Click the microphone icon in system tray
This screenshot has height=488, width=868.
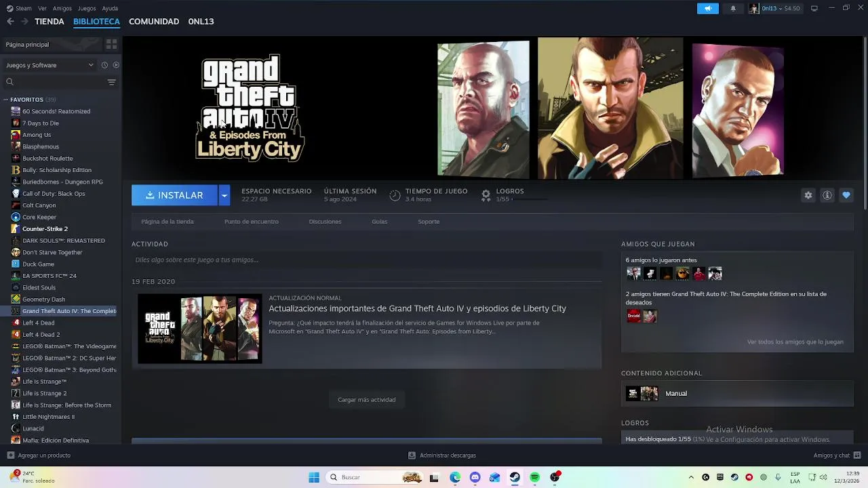(778, 477)
